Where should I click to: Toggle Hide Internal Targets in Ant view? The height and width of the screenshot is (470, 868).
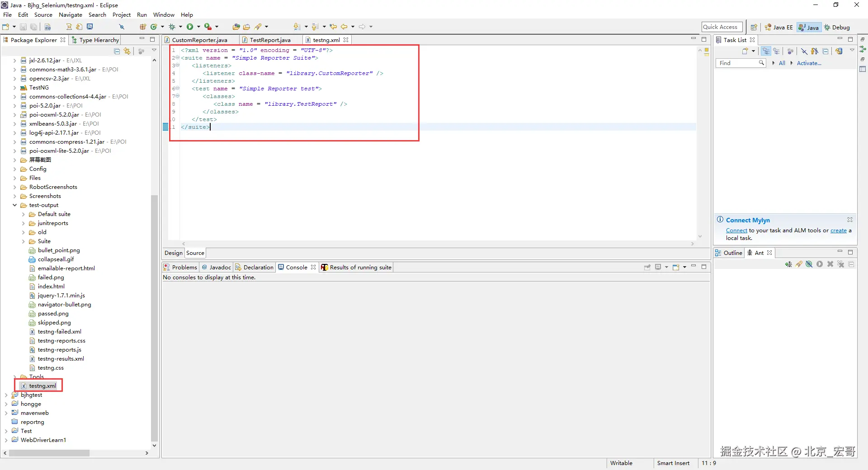pyautogui.click(x=809, y=264)
